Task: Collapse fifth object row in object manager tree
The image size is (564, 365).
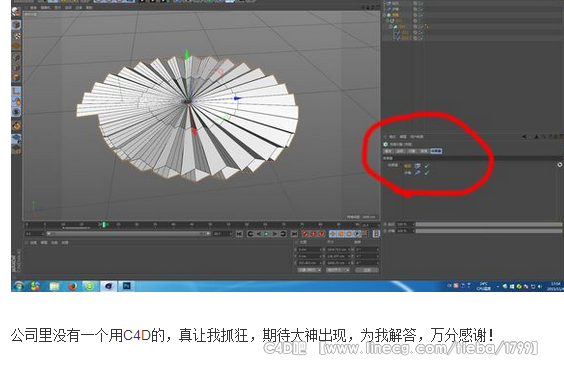Action: [x=391, y=27]
